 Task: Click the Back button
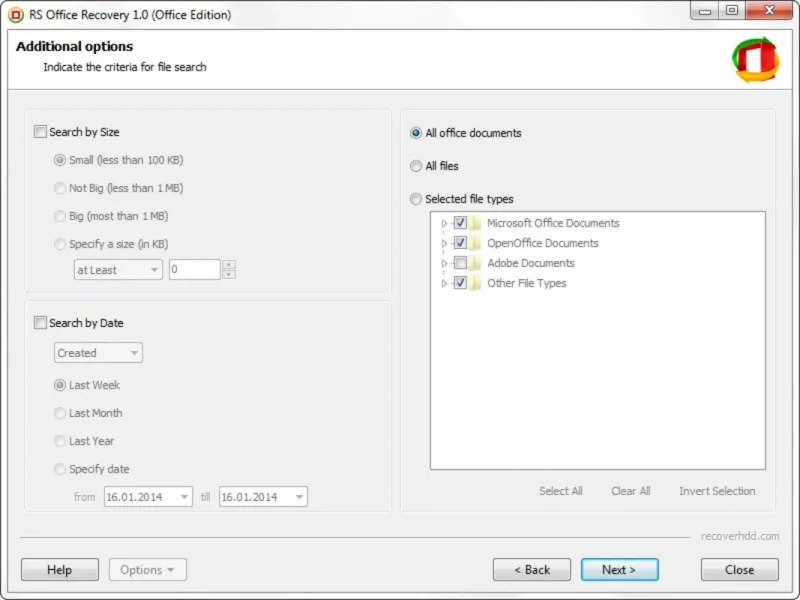click(x=532, y=569)
